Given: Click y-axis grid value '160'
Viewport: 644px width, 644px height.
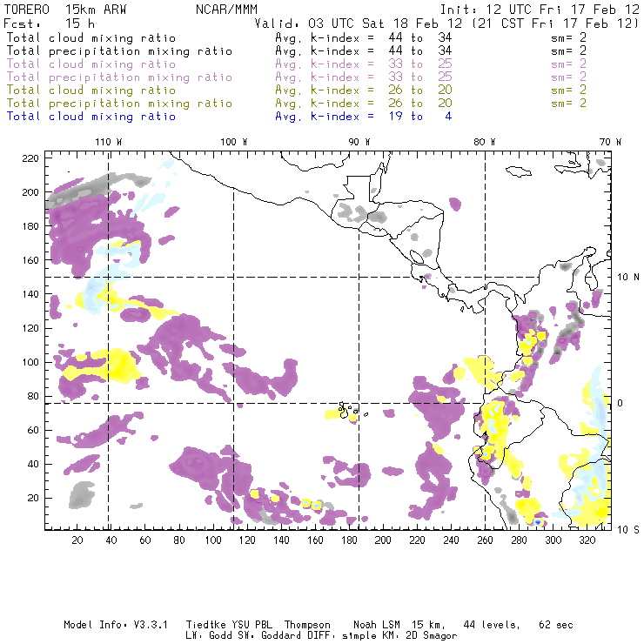Looking at the screenshot, I should click(30, 260).
